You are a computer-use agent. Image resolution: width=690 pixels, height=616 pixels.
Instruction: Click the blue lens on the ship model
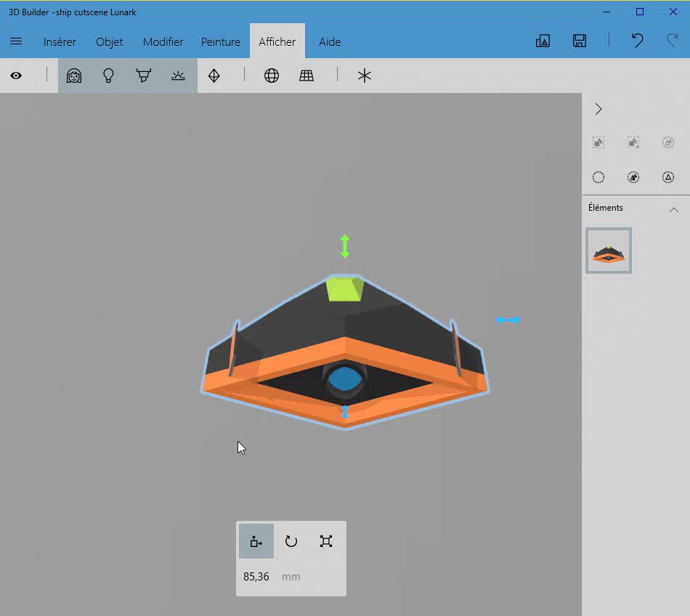point(345,379)
